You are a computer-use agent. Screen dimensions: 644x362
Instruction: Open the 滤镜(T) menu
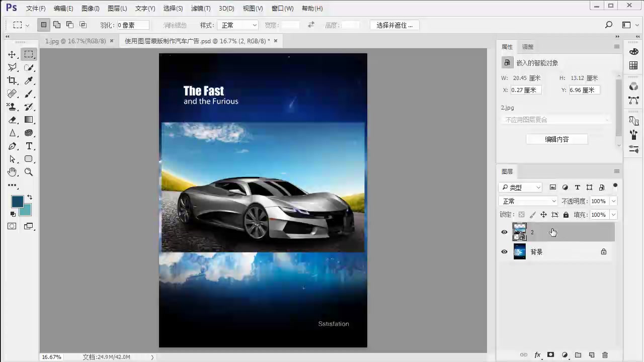pos(201,9)
